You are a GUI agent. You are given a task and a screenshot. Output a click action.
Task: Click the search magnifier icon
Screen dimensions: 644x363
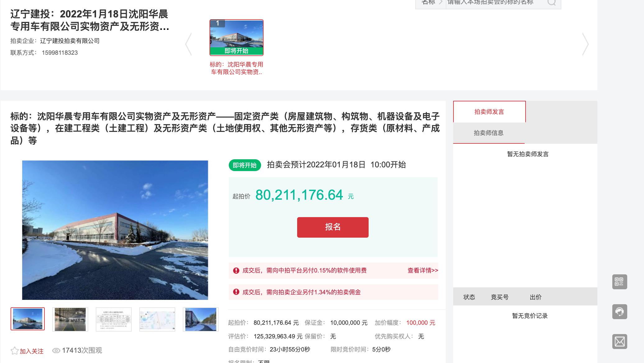click(x=551, y=2)
